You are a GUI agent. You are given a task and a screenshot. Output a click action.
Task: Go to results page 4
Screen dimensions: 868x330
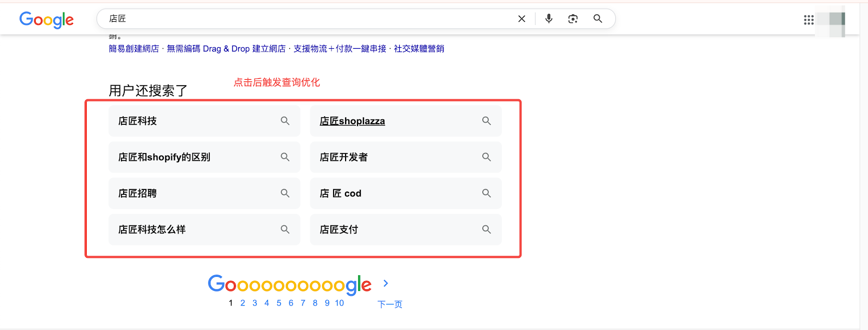pos(266,303)
